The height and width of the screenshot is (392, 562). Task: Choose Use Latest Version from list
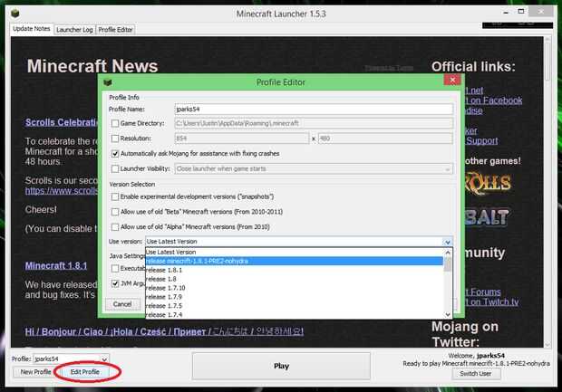point(295,252)
